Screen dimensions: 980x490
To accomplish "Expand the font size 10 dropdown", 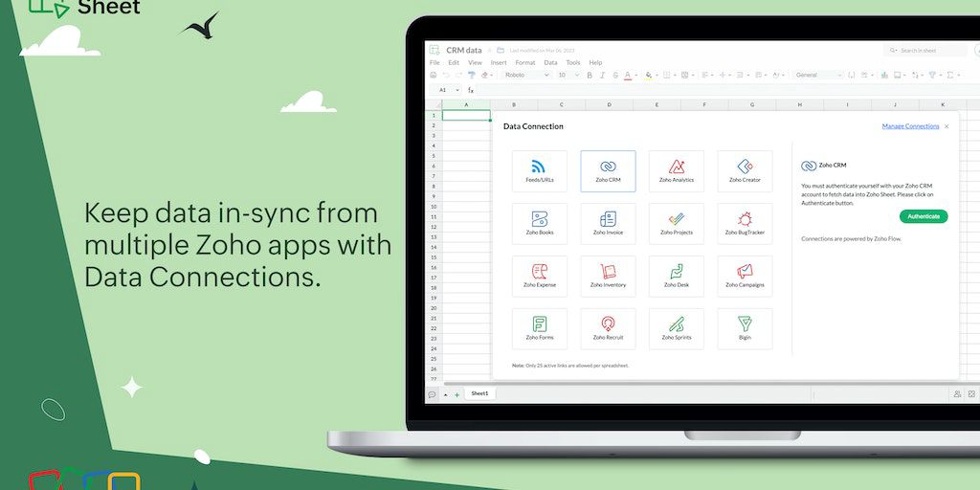I will pyautogui.click(x=568, y=75).
